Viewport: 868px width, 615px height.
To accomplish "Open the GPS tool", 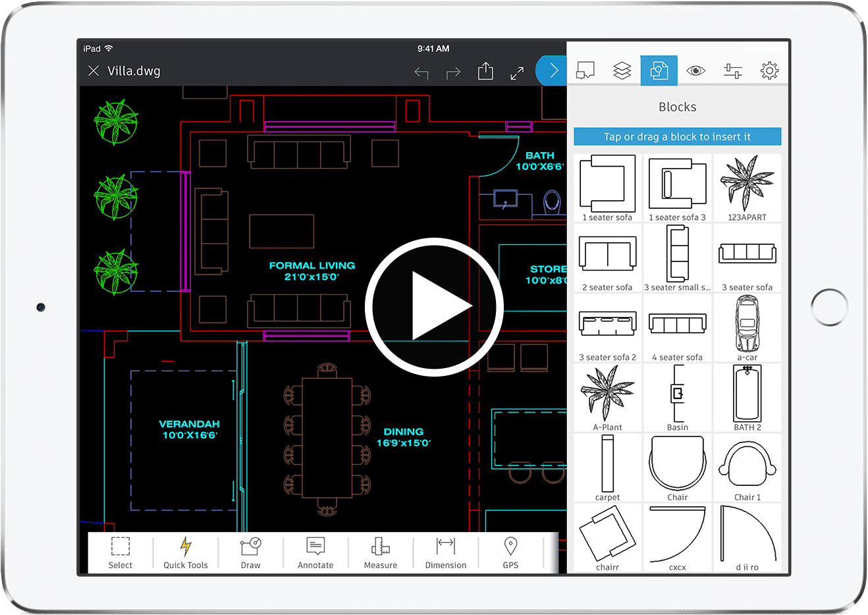I will coord(510,552).
